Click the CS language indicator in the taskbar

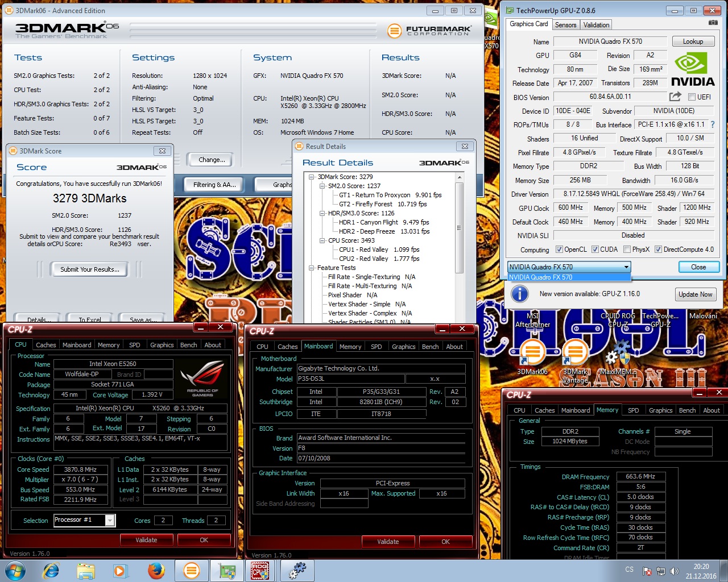[x=629, y=569]
